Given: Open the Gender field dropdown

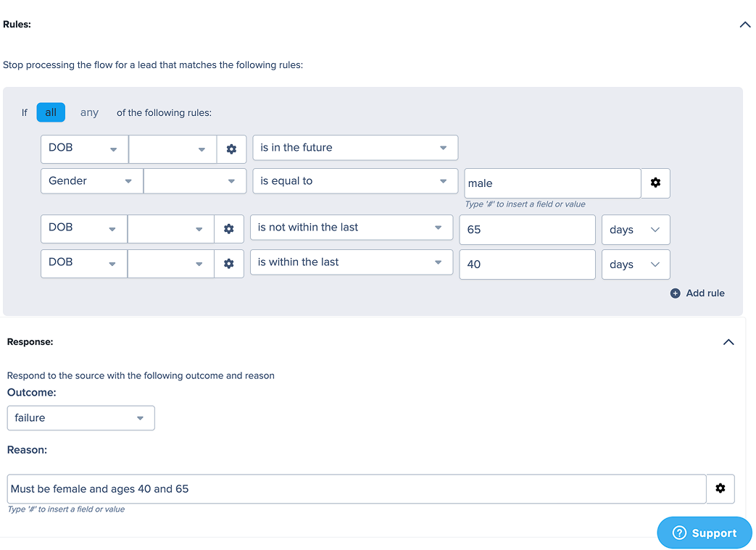Looking at the screenshot, I should 91,181.
